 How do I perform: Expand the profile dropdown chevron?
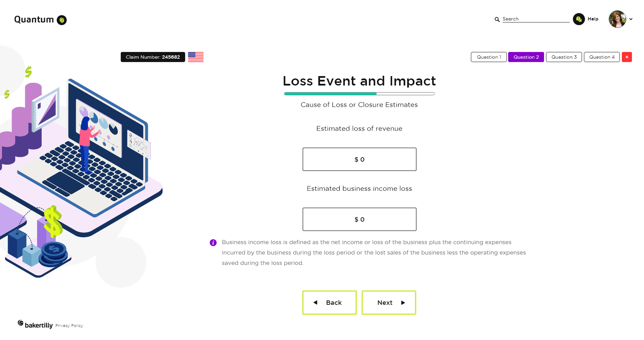631,19
